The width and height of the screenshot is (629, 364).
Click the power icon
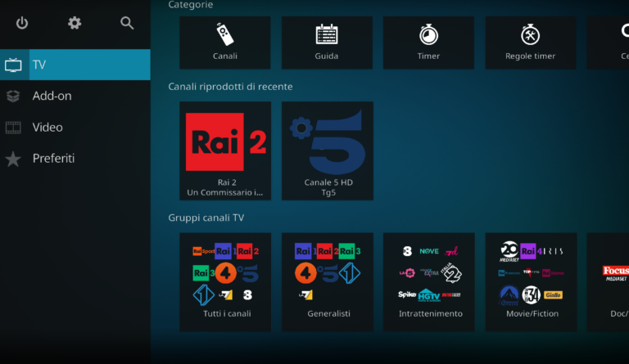[x=22, y=23]
